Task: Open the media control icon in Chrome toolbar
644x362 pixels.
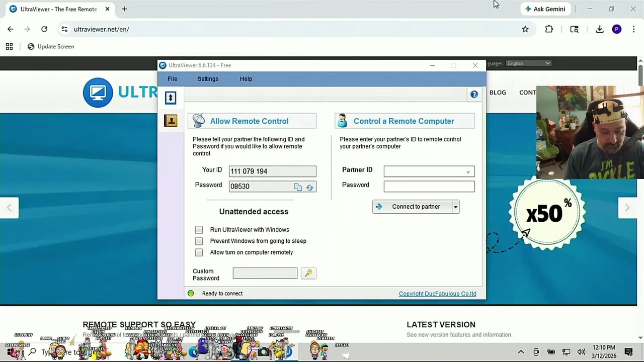Action: [574, 29]
